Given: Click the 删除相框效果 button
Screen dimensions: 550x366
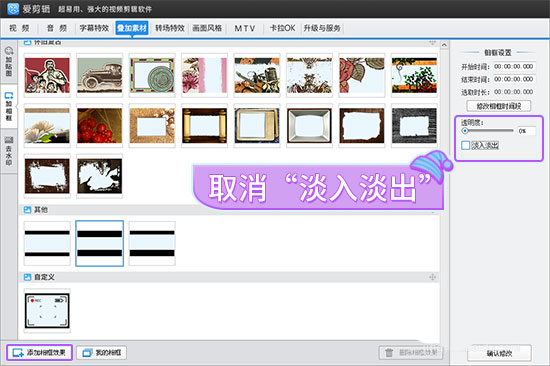Looking at the screenshot, I should 410,353.
